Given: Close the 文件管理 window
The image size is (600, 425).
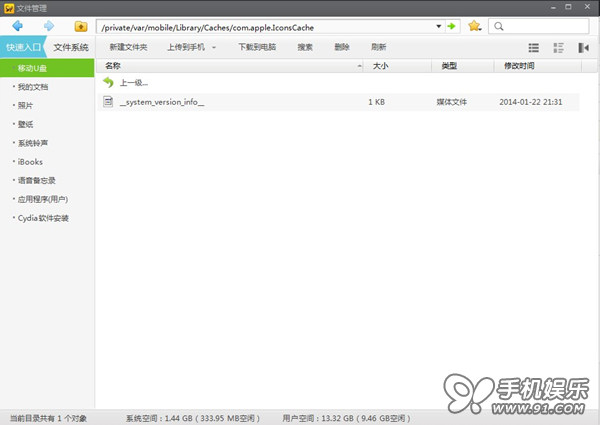Looking at the screenshot, I should click(x=587, y=7).
